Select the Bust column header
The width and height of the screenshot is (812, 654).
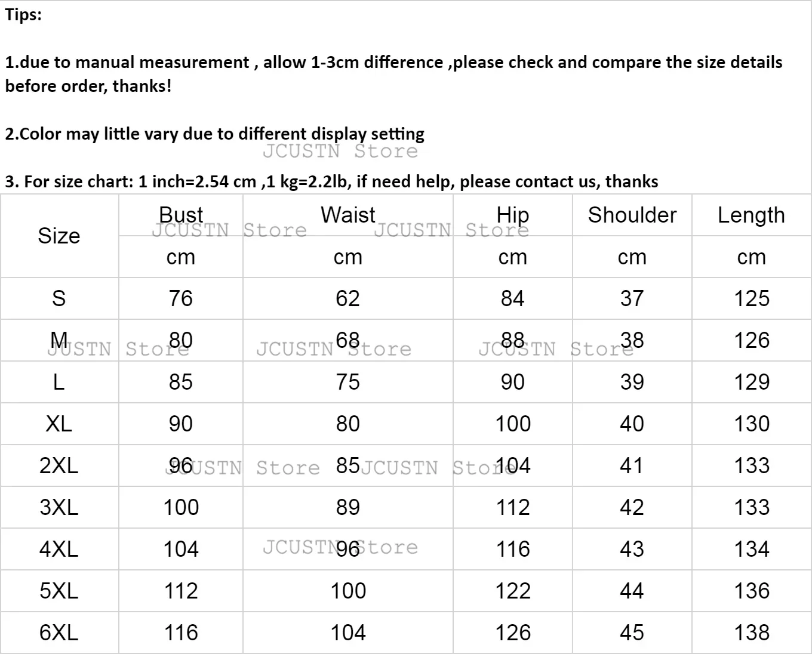(181, 215)
